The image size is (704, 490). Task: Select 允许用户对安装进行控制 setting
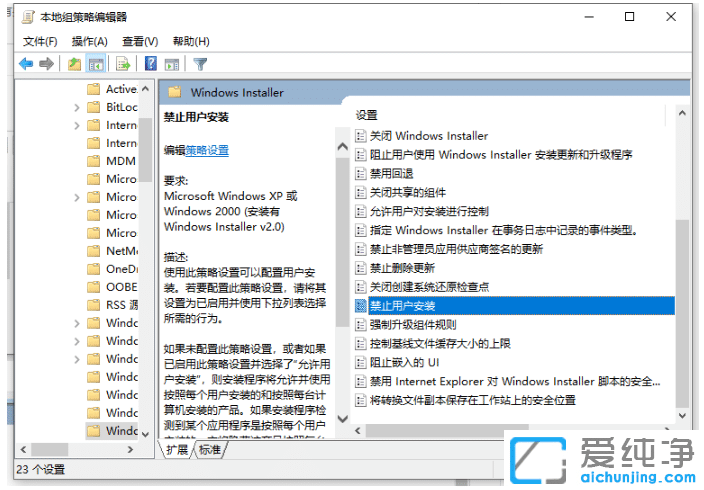(429, 212)
